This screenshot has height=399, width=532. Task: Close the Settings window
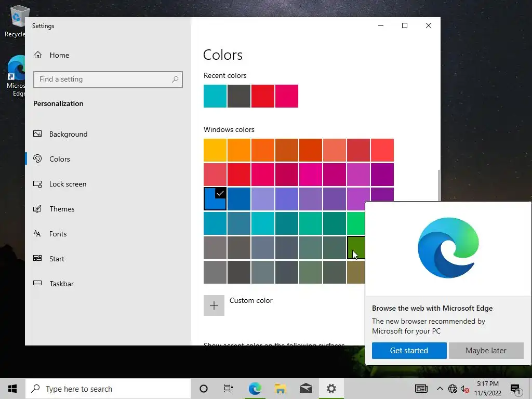(429, 25)
